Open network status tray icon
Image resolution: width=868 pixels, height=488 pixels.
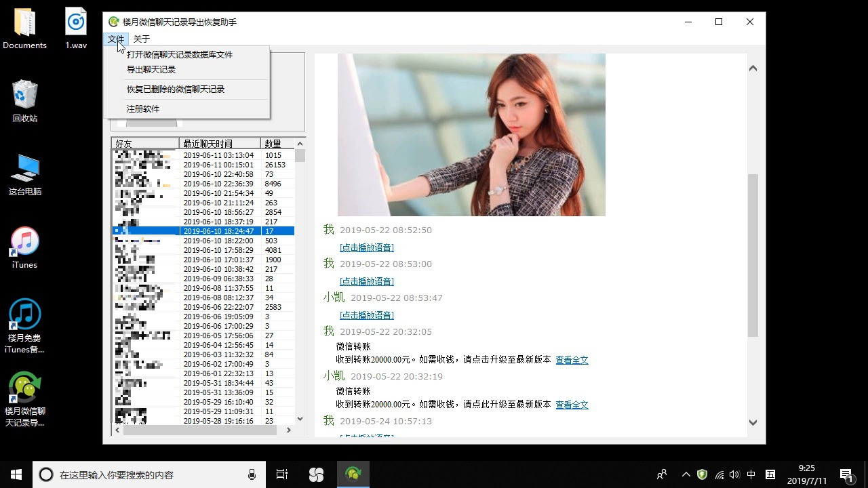tap(719, 474)
